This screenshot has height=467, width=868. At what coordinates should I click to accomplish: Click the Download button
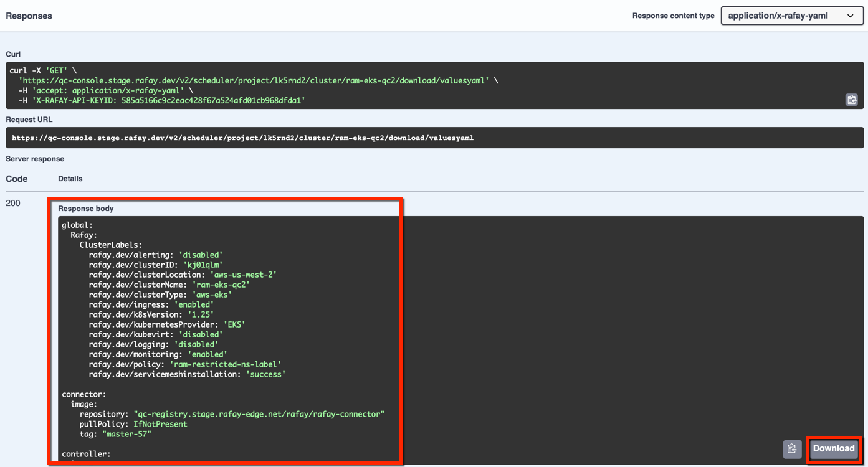pos(834,448)
